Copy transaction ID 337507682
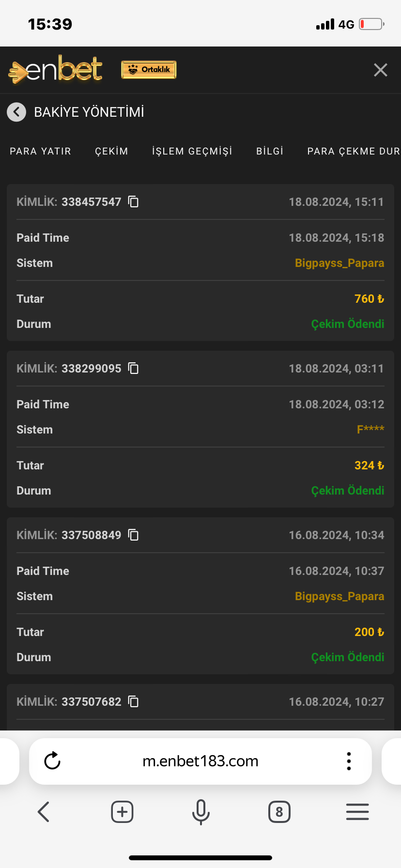Image resolution: width=401 pixels, height=868 pixels. 133,701
